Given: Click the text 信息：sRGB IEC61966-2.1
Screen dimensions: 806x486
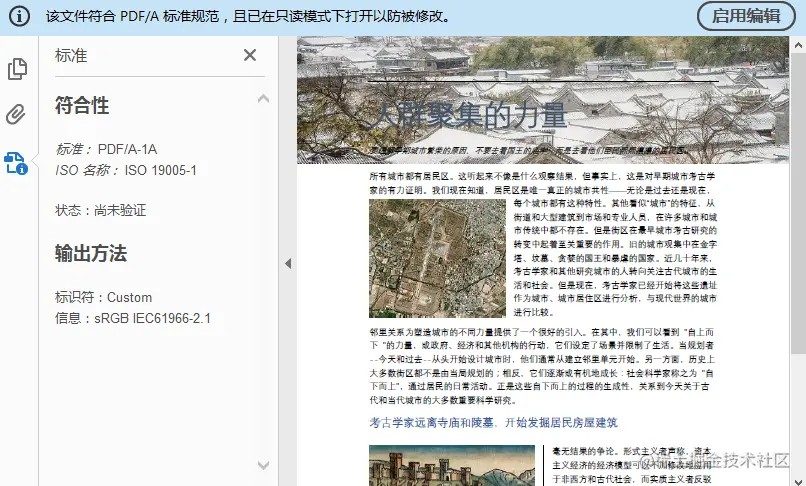Looking at the screenshot, I should point(133,318).
